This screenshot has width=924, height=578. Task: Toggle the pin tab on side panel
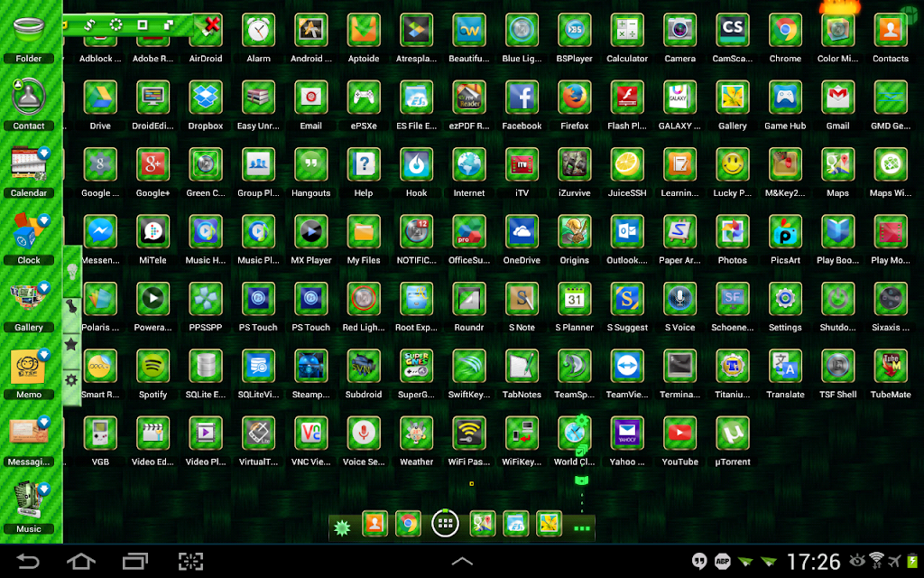click(71, 307)
